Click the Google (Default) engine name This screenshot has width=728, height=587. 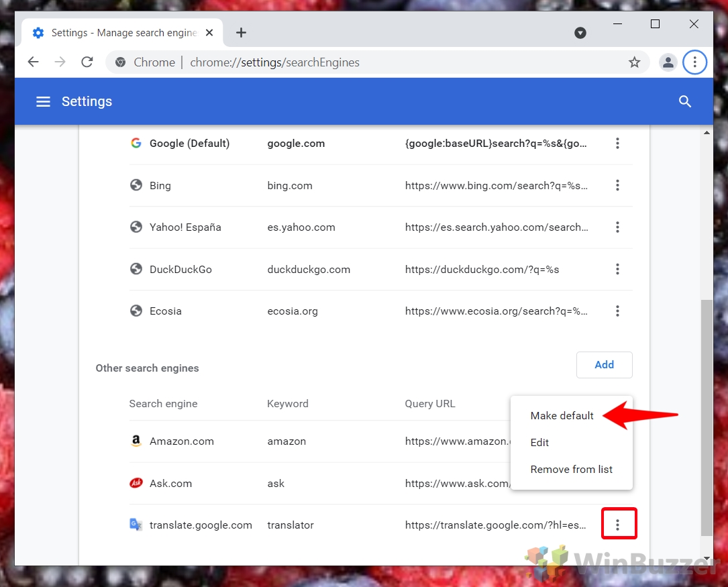click(189, 144)
